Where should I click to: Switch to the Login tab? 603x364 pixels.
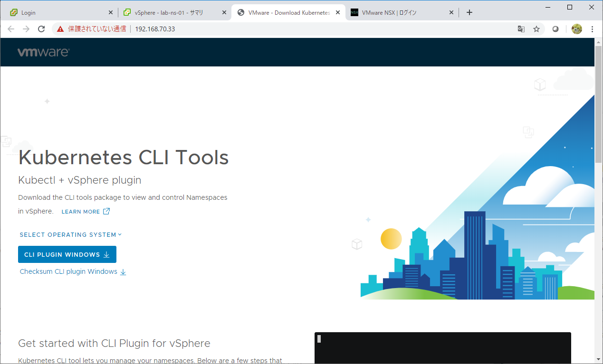point(60,13)
